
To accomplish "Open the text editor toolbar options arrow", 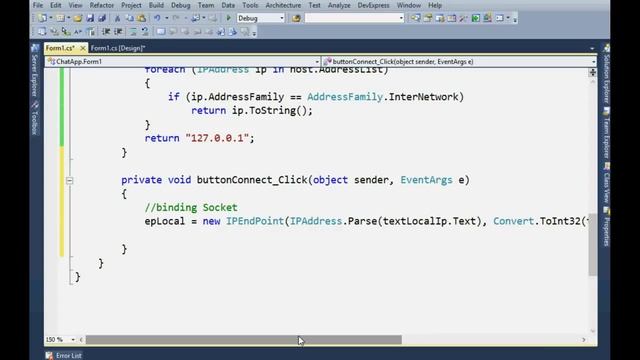I will (x=254, y=32).
